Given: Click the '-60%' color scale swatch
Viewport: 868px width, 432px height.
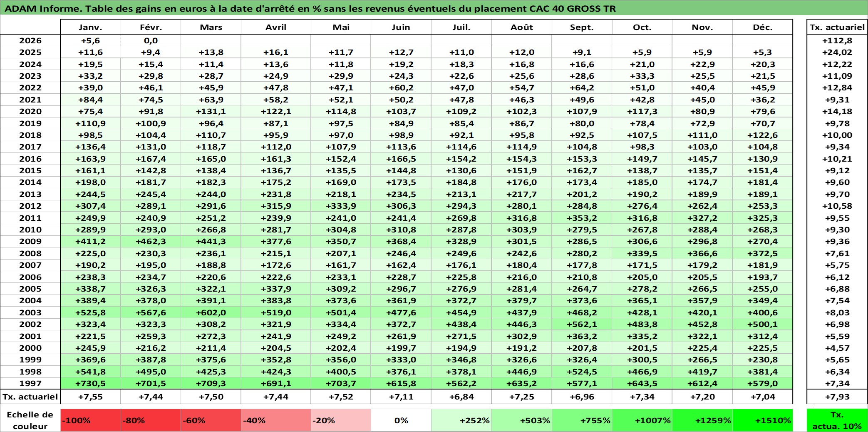Looking at the screenshot, I should (211, 420).
